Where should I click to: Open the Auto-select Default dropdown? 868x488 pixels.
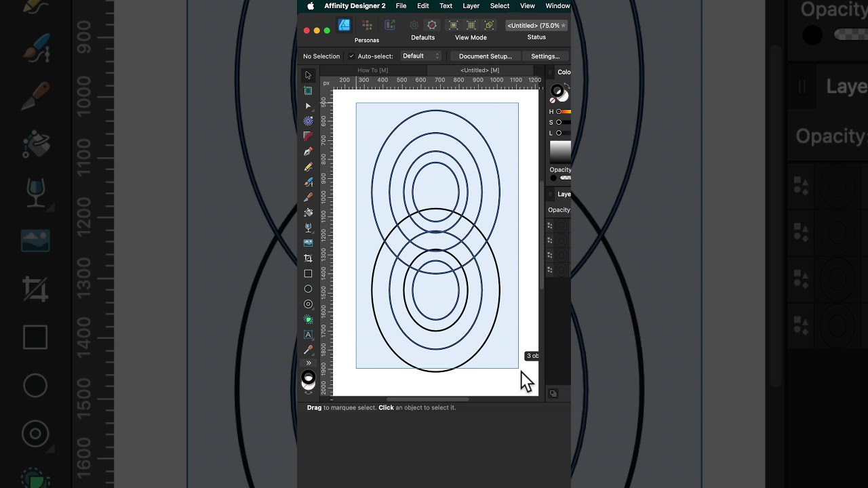(x=420, y=56)
